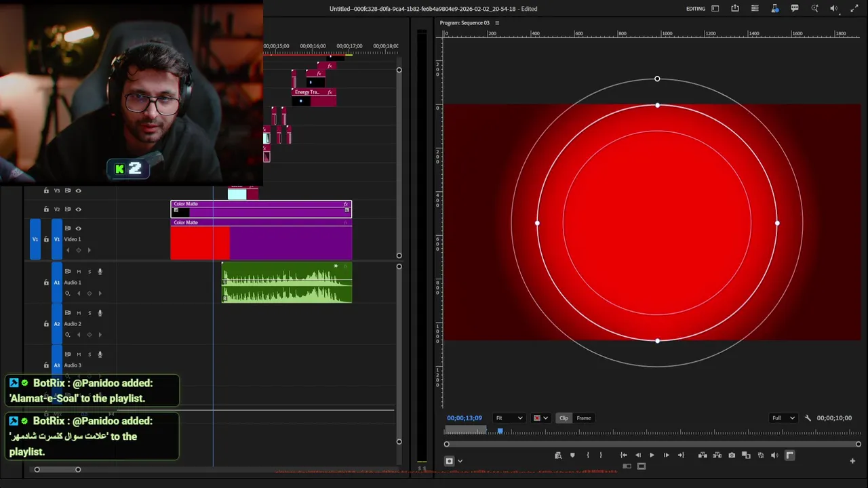Click the speaker volume icon in header
868x488 pixels.
click(834, 9)
